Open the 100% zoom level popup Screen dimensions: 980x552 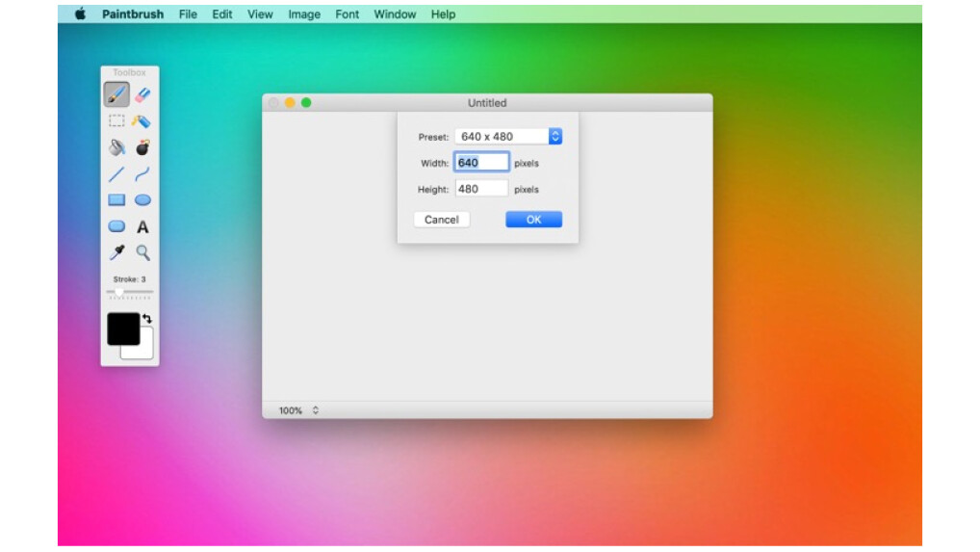coord(298,410)
